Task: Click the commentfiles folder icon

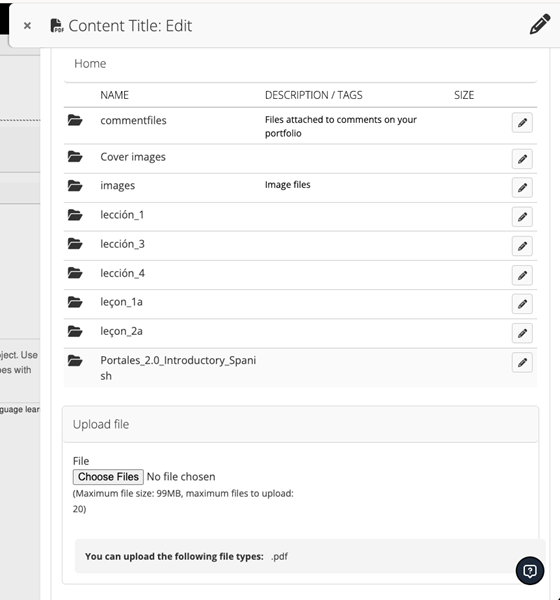Action: pyautogui.click(x=75, y=120)
